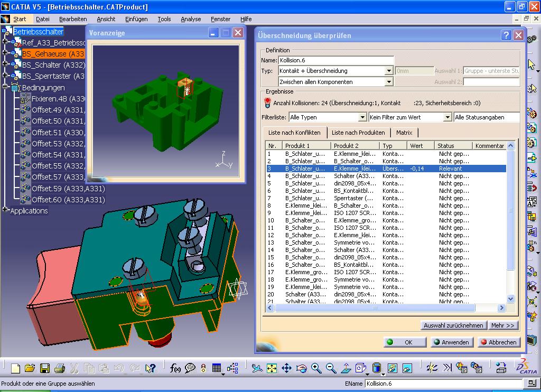
Task: Click the EName field in status bar
Action: click(444, 384)
